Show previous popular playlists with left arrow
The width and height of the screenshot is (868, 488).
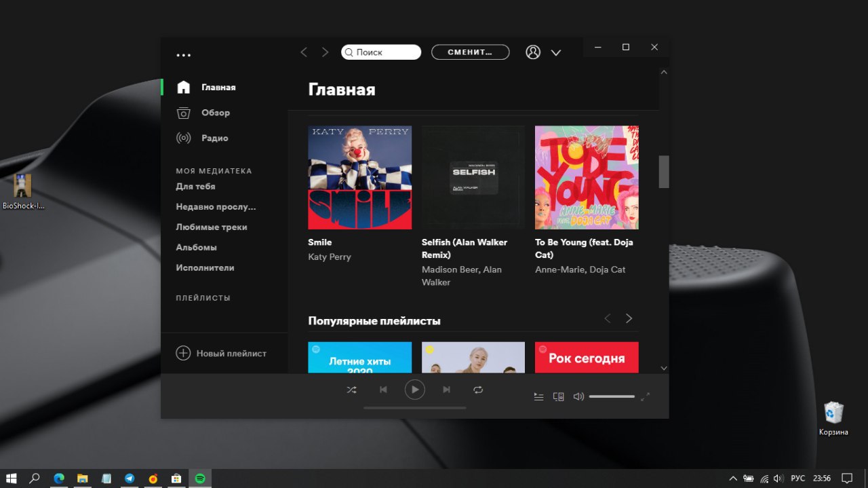608,318
